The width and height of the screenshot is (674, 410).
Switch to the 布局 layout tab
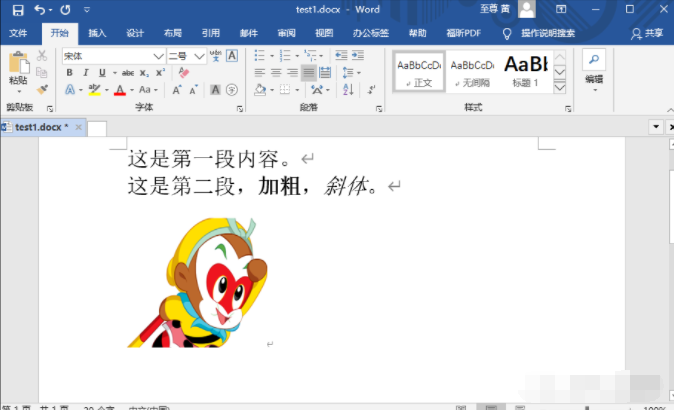(x=173, y=33)
